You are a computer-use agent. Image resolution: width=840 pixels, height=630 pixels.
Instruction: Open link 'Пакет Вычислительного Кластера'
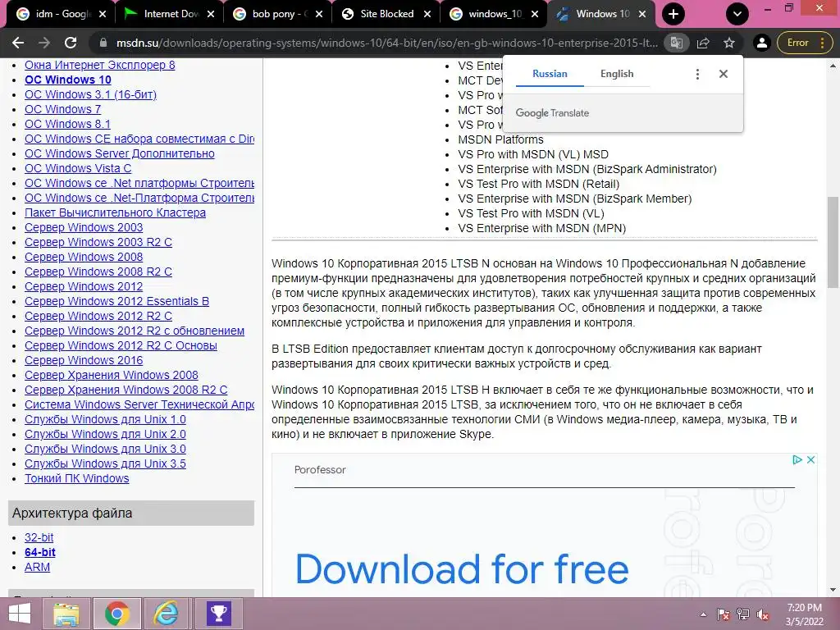(x=115, y=212)
